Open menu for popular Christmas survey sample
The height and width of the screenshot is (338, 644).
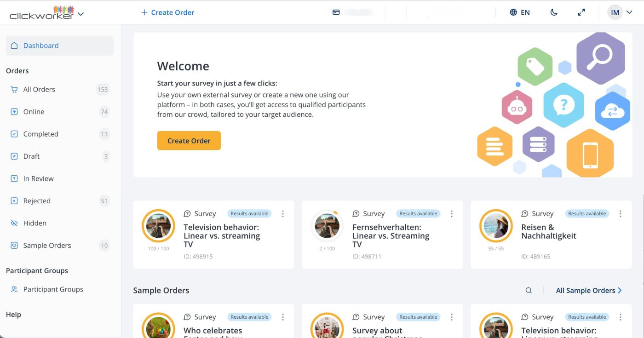click(x=452, y=317)
